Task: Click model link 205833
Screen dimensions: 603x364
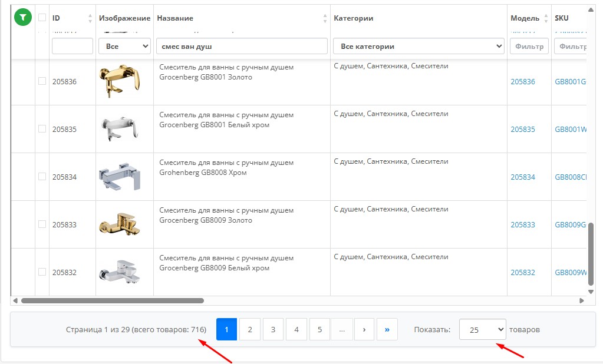Action: pos(522,224)
